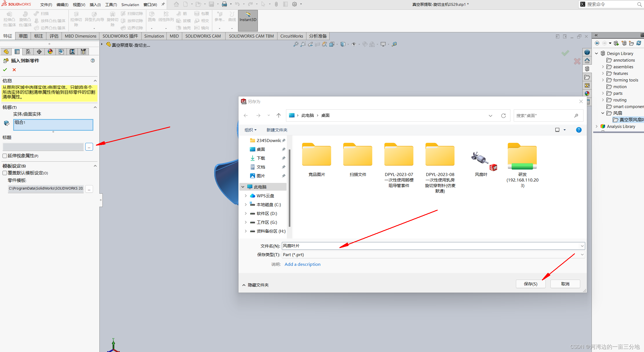644x352 pixels.
Task: Click Add a description link
Action: coord(302,264)
